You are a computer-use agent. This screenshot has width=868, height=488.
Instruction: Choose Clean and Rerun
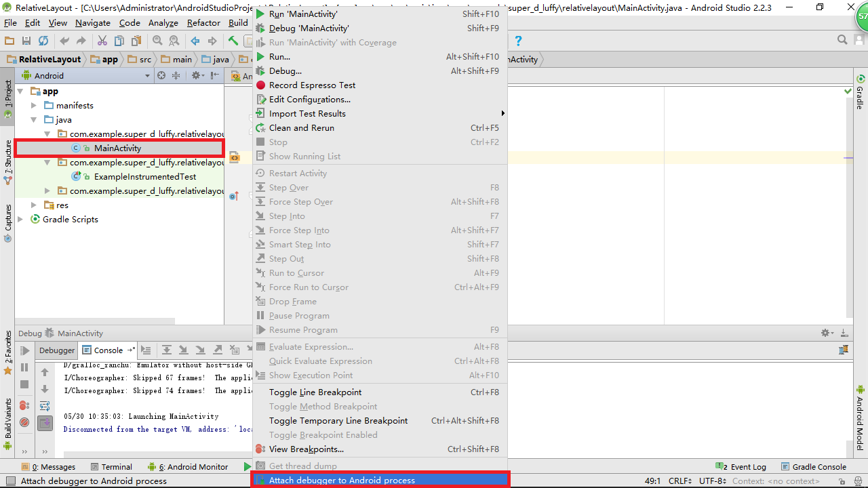(380, 127)
